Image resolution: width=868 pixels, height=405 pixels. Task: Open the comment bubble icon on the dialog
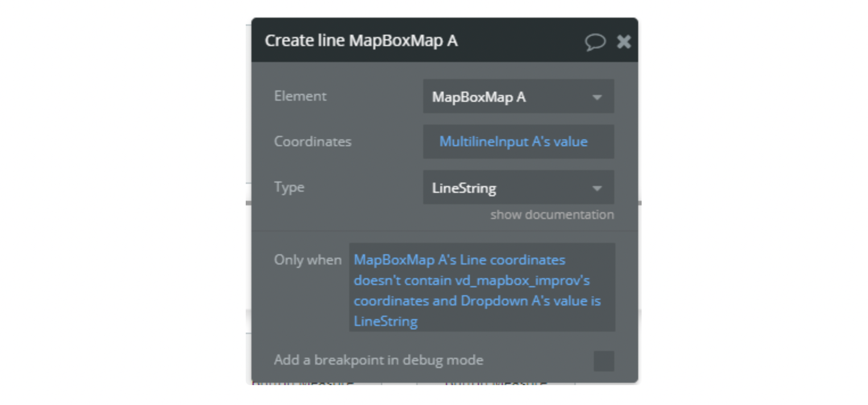[595, 42]
